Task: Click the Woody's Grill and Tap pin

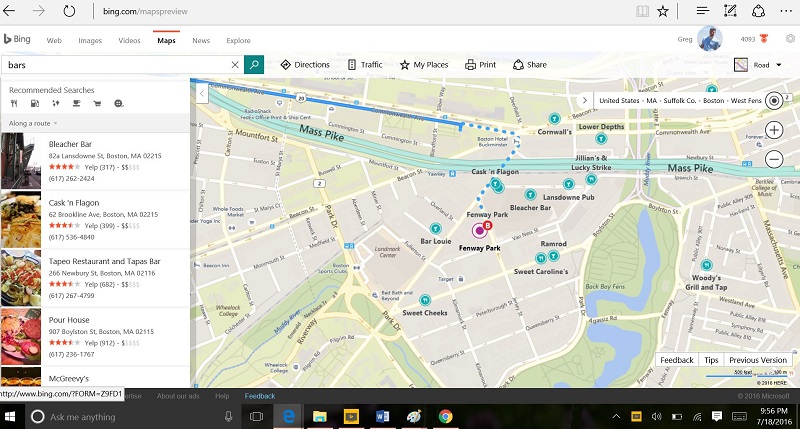Action: coord(707,265)
